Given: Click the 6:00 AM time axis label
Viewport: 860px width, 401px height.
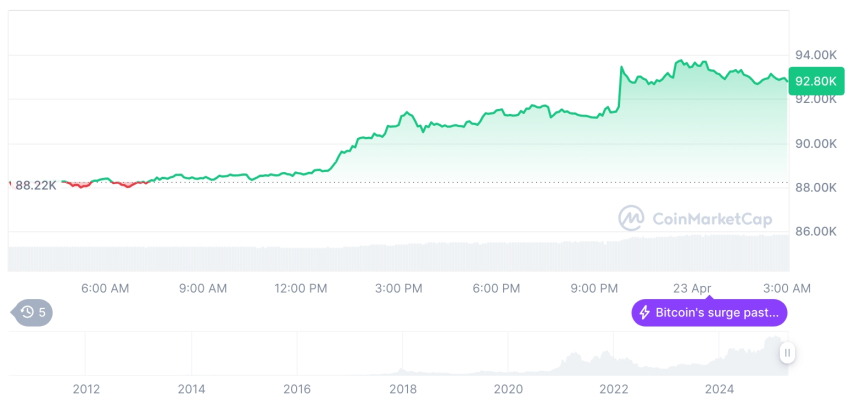Looking at the screenshot, I should (x=105, y=288).
